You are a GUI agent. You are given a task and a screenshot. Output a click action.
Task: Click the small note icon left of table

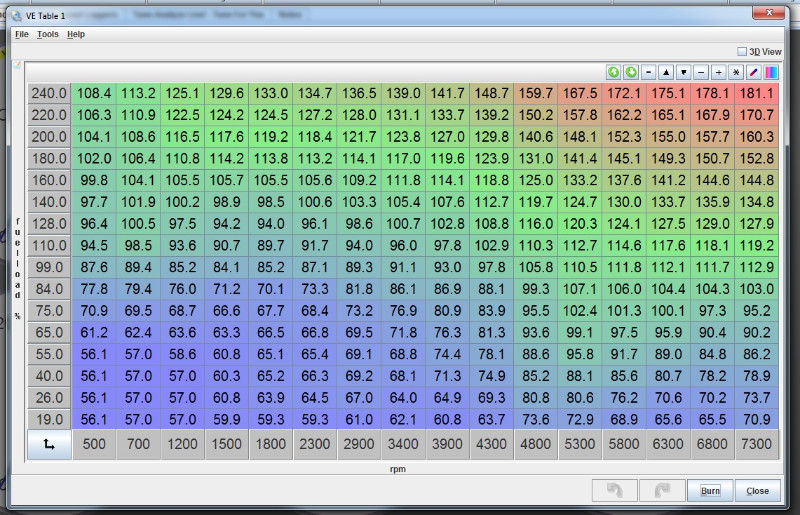coord(17,65)
